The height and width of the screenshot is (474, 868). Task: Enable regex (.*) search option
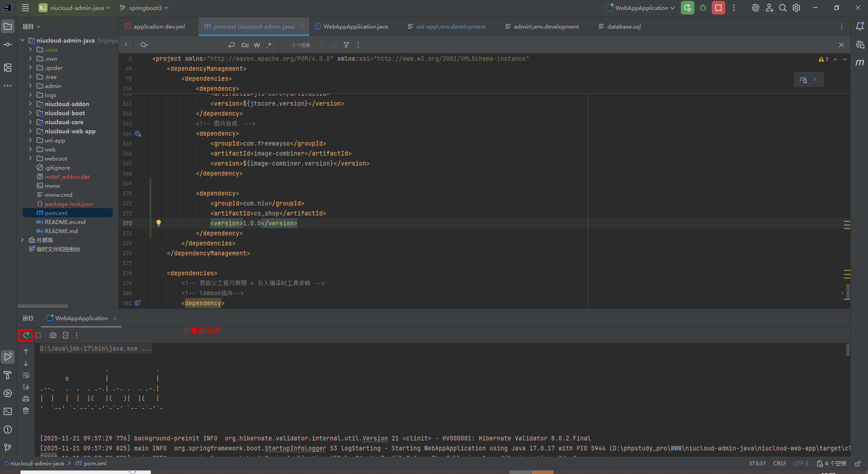[x=269, y=45]
